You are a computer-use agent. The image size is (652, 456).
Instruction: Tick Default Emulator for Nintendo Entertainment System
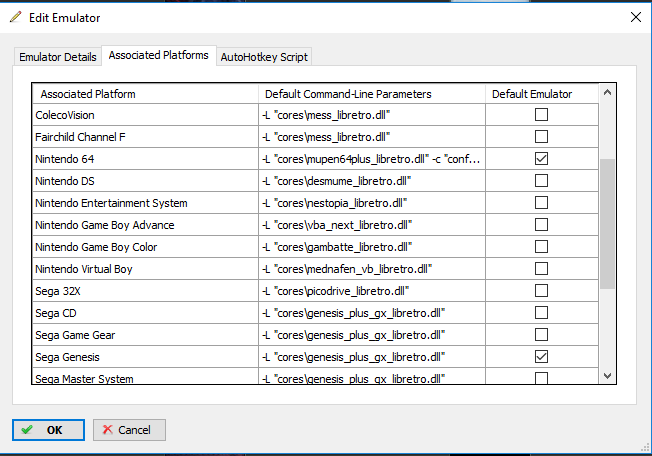541,203
